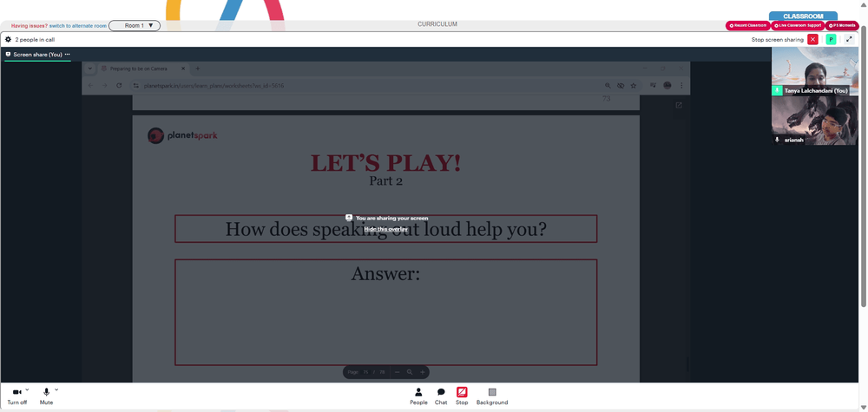This screenshot has width=868, height=412.
Task: Open the media control icon in browser toolbar
Action: pyautogui.click(x=653, y=86)
